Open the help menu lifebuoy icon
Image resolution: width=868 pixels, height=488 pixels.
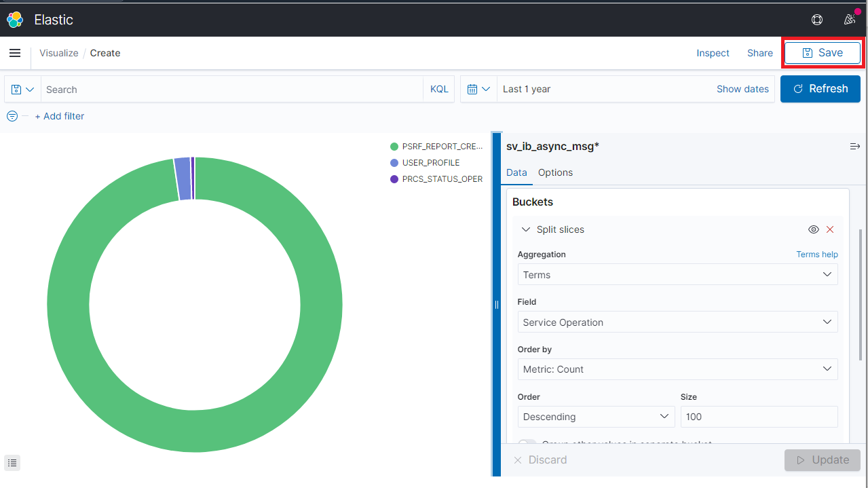click(x=817, y=20)
